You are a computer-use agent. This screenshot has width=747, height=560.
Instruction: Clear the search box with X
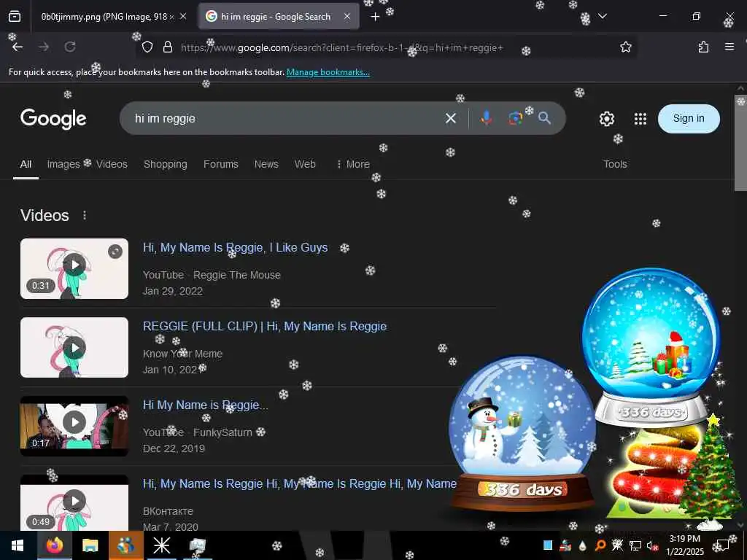(x=450, y=118)
